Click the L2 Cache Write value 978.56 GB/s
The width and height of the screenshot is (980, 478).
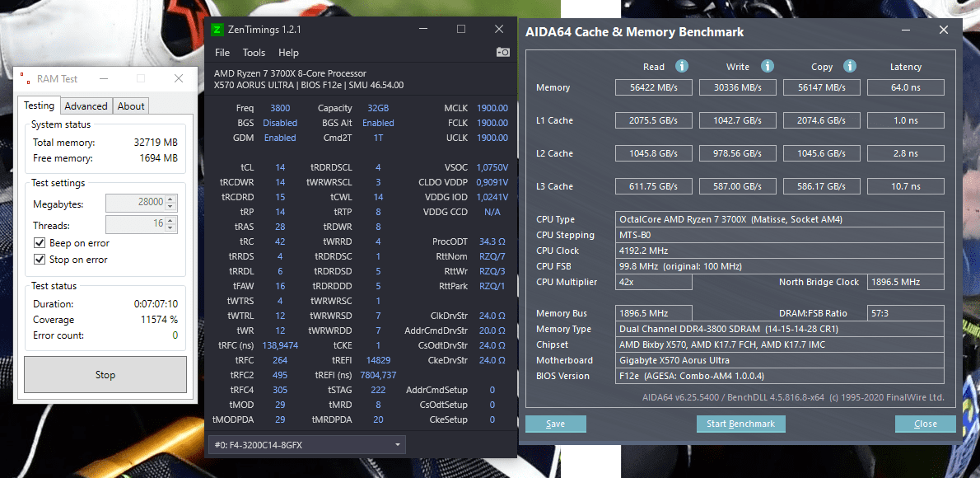click(x=738, y=153)
